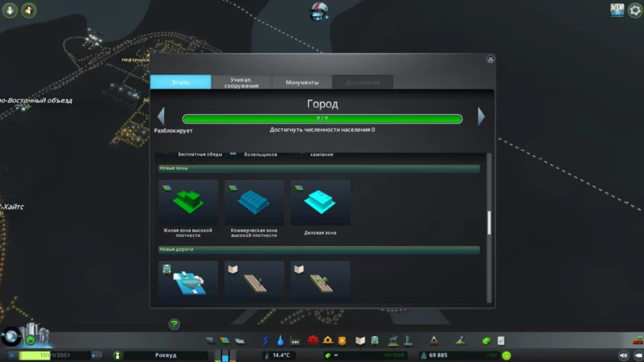Click the bottom-right corner camera icon

click(638, 355)
